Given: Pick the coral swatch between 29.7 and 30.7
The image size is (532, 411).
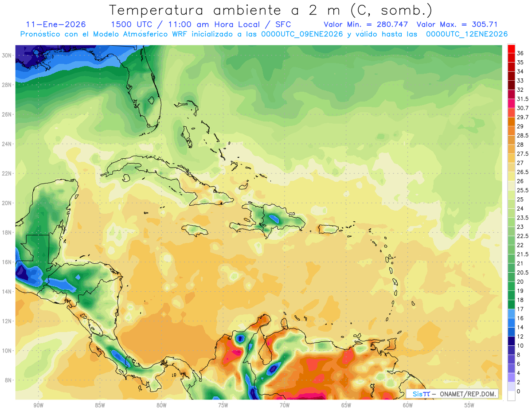Looking at the screenshot, I should point(511,113).
